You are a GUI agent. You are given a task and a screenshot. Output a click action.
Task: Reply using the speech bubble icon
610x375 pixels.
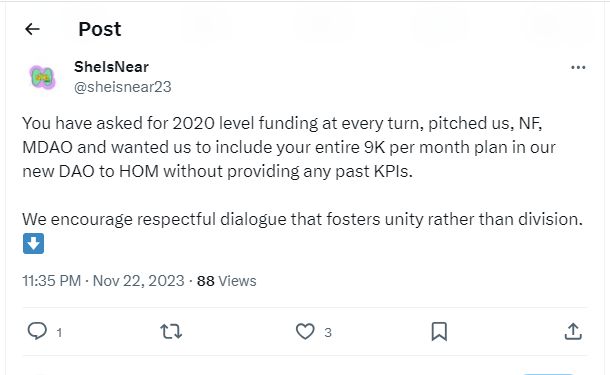click(37, 331)
